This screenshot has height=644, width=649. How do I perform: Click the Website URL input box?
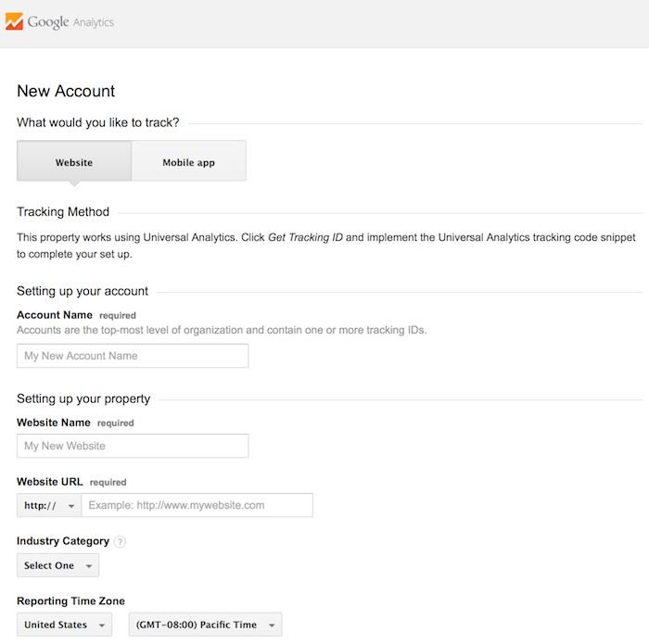197,505
